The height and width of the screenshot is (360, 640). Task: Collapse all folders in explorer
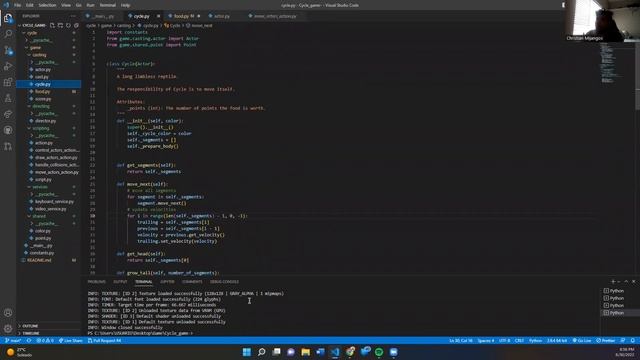pyautogui.click(x=76, y=25)
